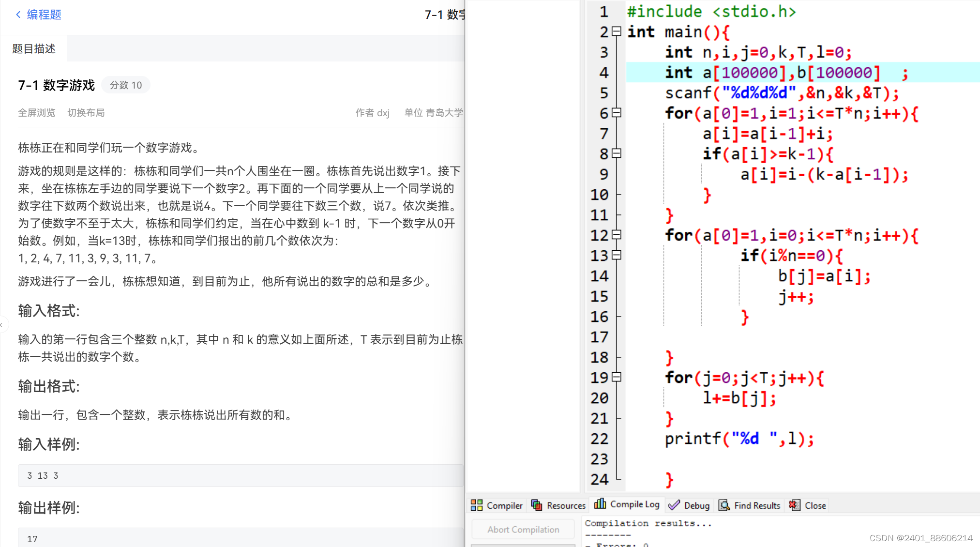Click the author label 作者 dxj
980x547 pixels.
click(373, 113)
